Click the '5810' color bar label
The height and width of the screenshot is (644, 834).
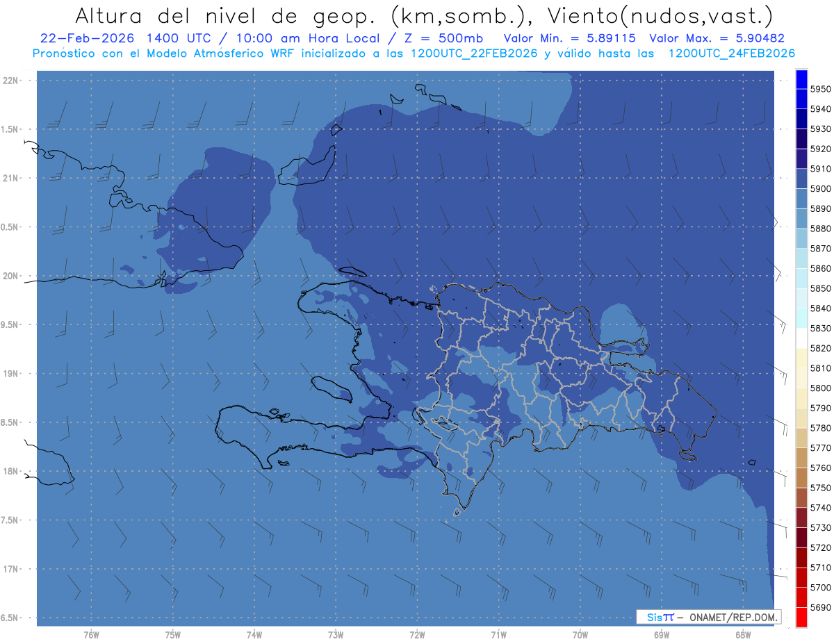tap(820, 368)
